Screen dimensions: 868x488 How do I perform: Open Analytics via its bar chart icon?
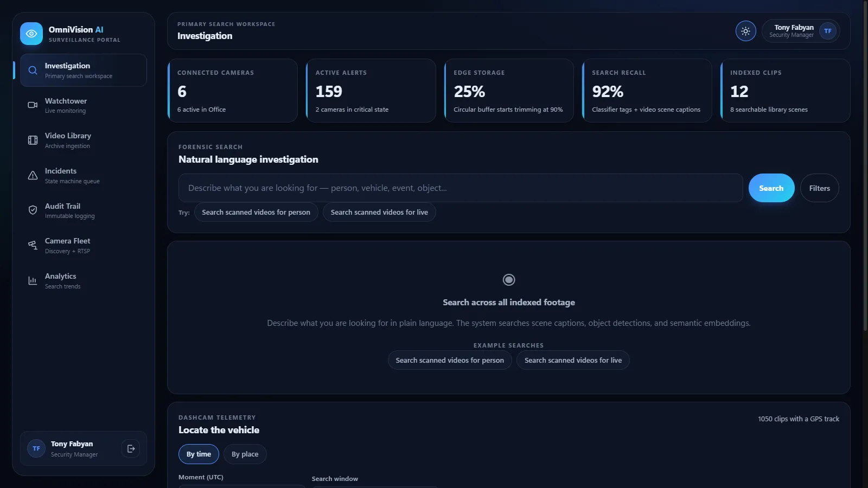33,280
